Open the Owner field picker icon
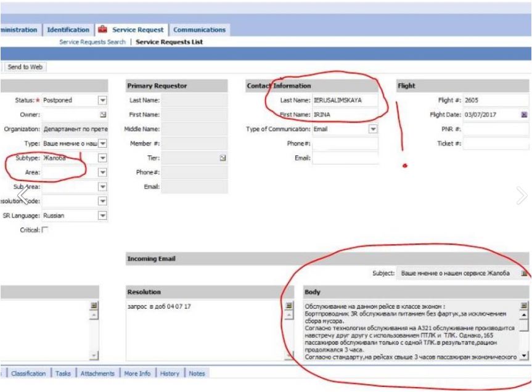Viewport: 532px width, 392px height. pos(103,115)
